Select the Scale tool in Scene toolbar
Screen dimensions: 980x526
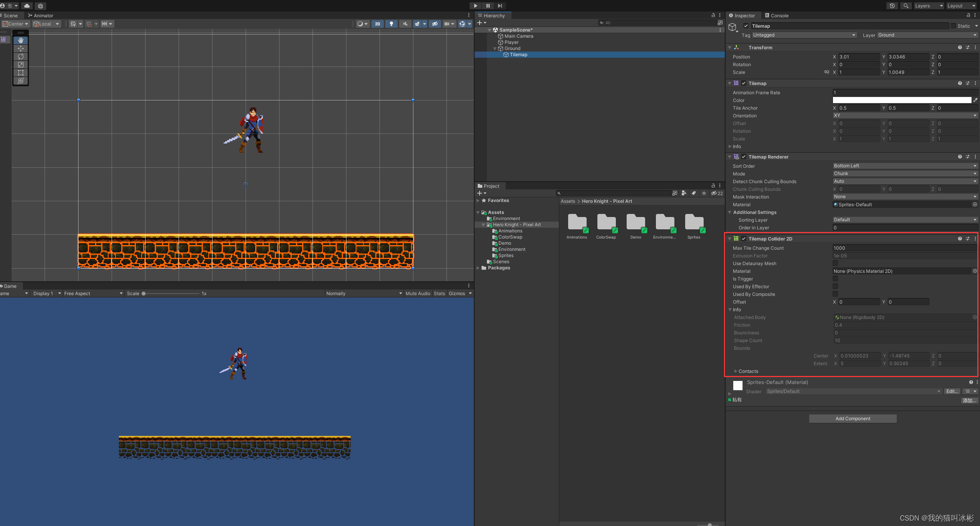(x=21, y=65)
